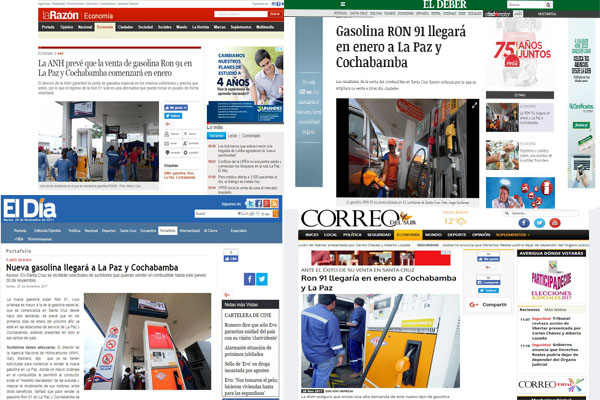Click the Correo del Sur weather 12° icon
This screenshot has width=600, height=400.
(455, 221)
